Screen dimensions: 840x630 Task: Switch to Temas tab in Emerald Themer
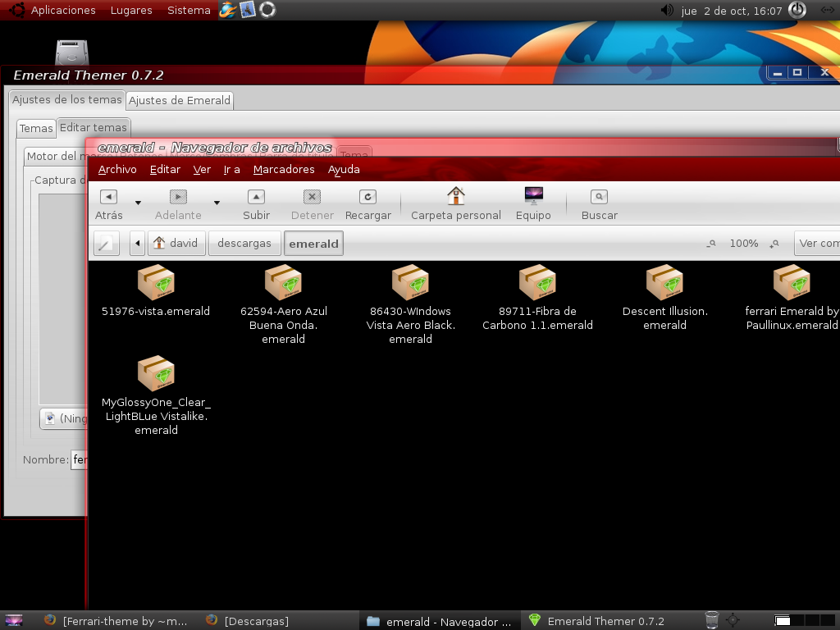[36, 128]
